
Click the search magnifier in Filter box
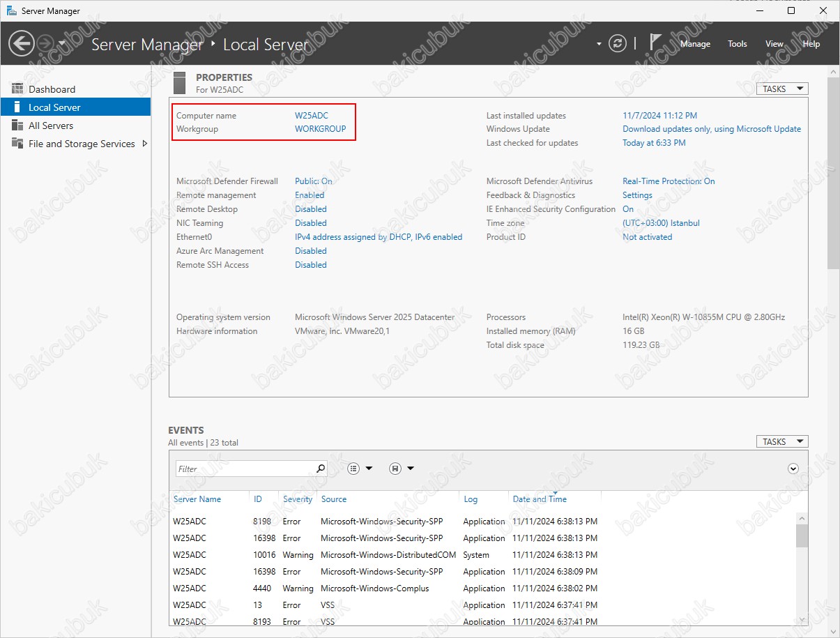coord(321,469)
